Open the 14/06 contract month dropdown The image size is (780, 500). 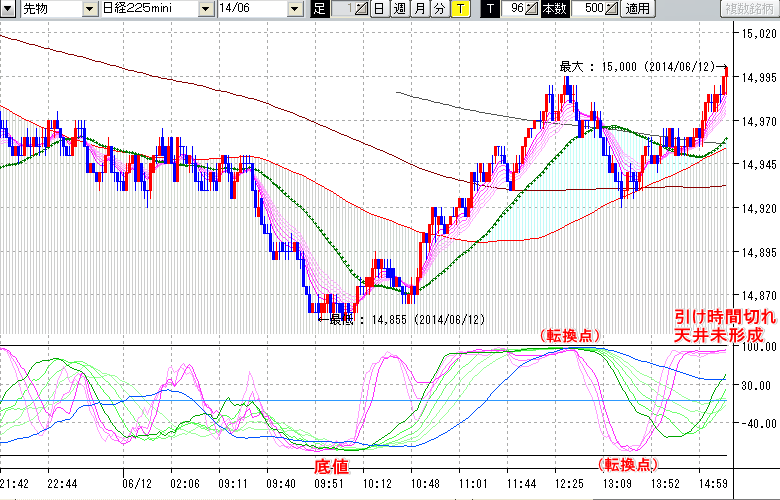point(294,9)
